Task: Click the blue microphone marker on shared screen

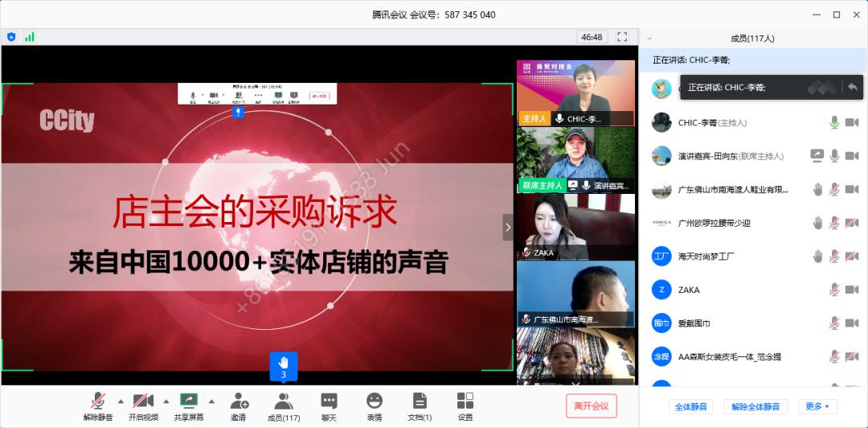Action: coord(237,113)
